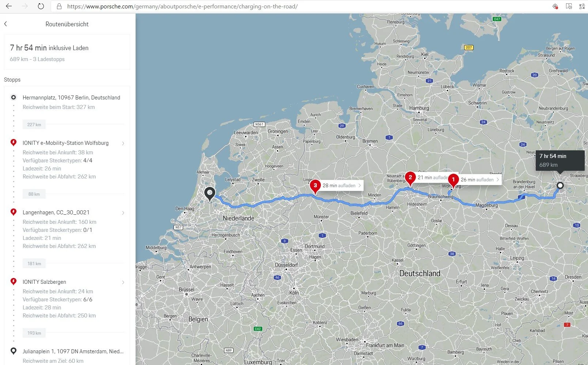Expand IONITY Salzbergen details chevron
Viewport: 588px width, 365px height.
[x=123, y=282]
